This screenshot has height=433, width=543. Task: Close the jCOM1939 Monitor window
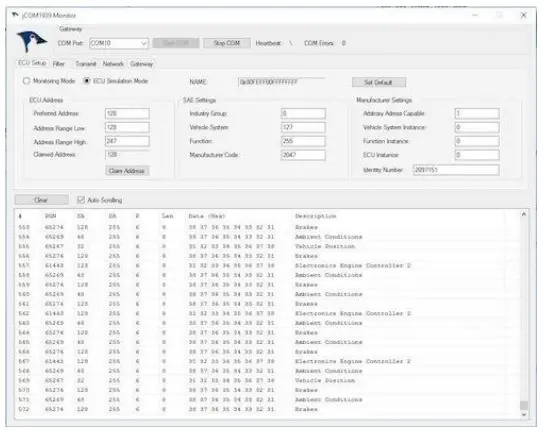(523, 15)
